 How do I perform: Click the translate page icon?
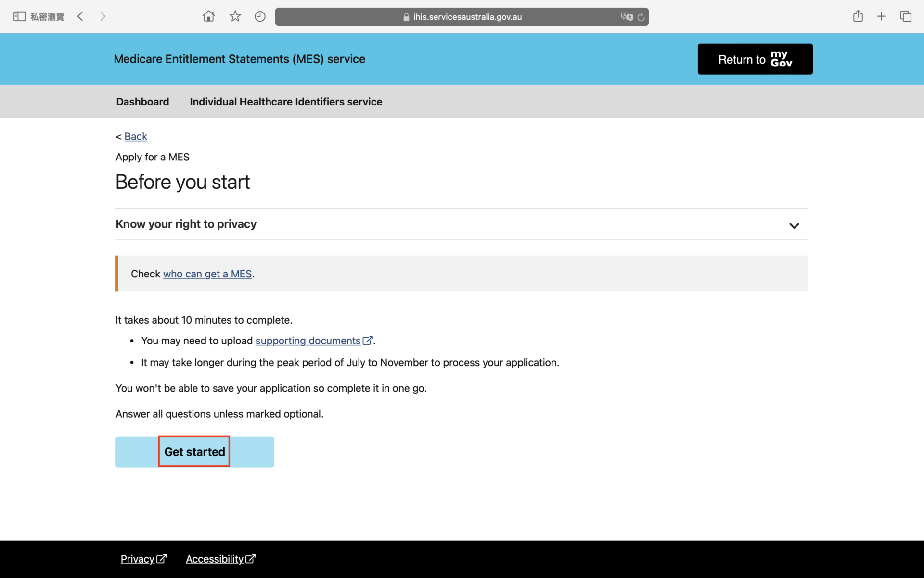point(626,17)
